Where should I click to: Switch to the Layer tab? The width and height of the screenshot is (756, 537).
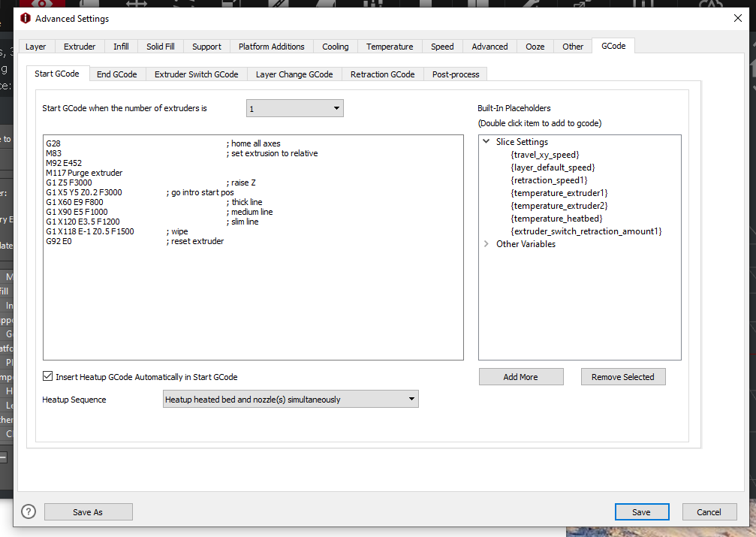(36, 47)
